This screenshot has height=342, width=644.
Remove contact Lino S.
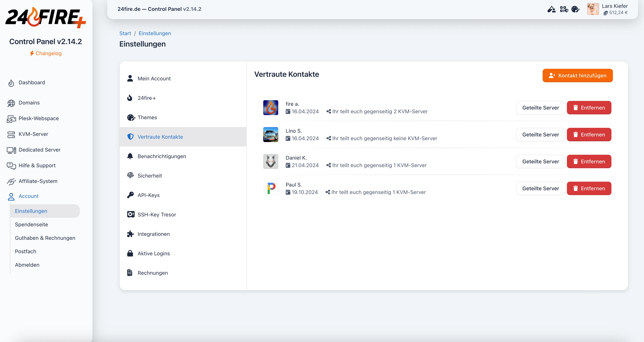(x=589, y=135)
